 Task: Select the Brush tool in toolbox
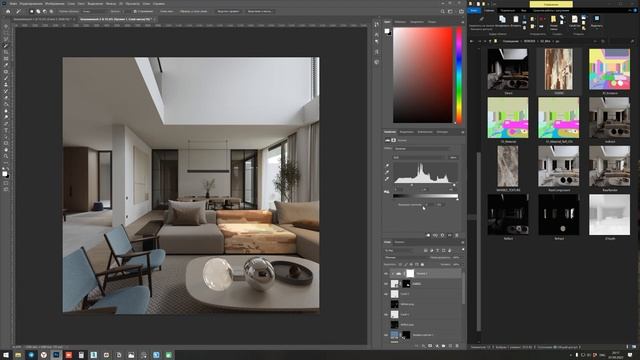[6, 78]
